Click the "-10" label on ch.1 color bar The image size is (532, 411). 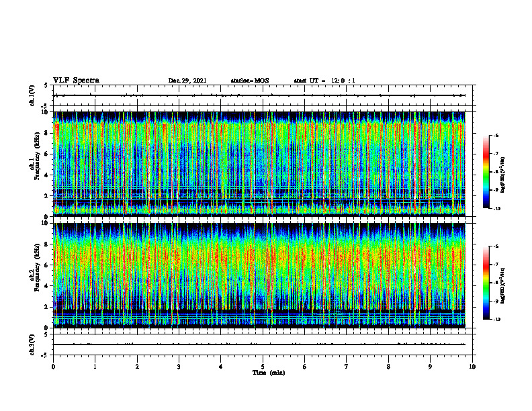tap(496, 209)
